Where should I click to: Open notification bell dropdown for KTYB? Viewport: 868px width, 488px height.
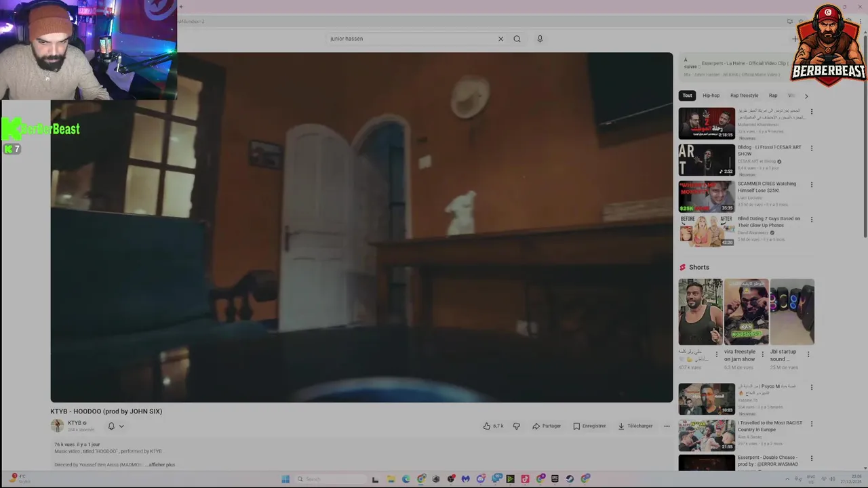(x=116, y=426)
